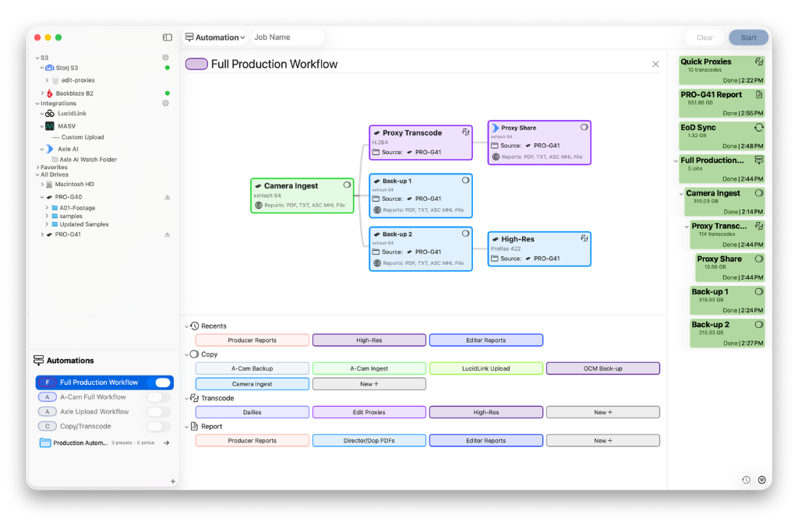798x532 pixels.
Task: Toggle off Full Production Workflow automation
Action: [162, 382]
